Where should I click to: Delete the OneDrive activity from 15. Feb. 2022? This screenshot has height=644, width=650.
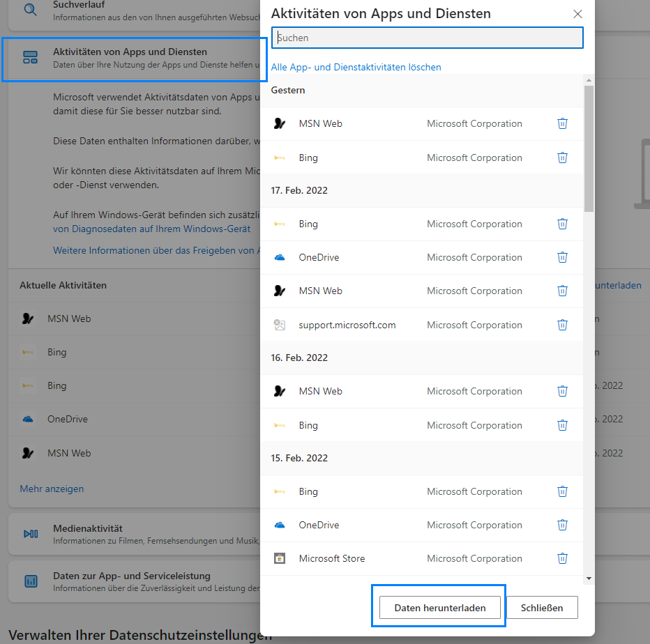[x=562, y=525]
